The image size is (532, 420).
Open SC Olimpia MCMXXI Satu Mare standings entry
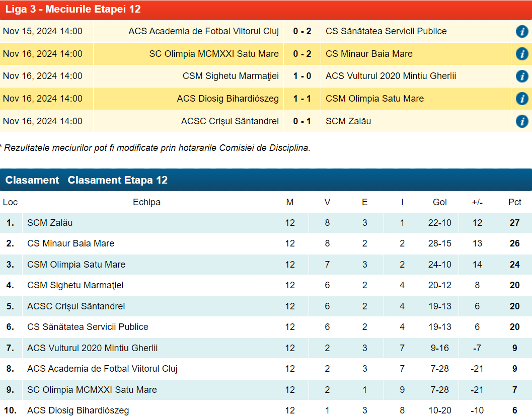click(92, 390)
